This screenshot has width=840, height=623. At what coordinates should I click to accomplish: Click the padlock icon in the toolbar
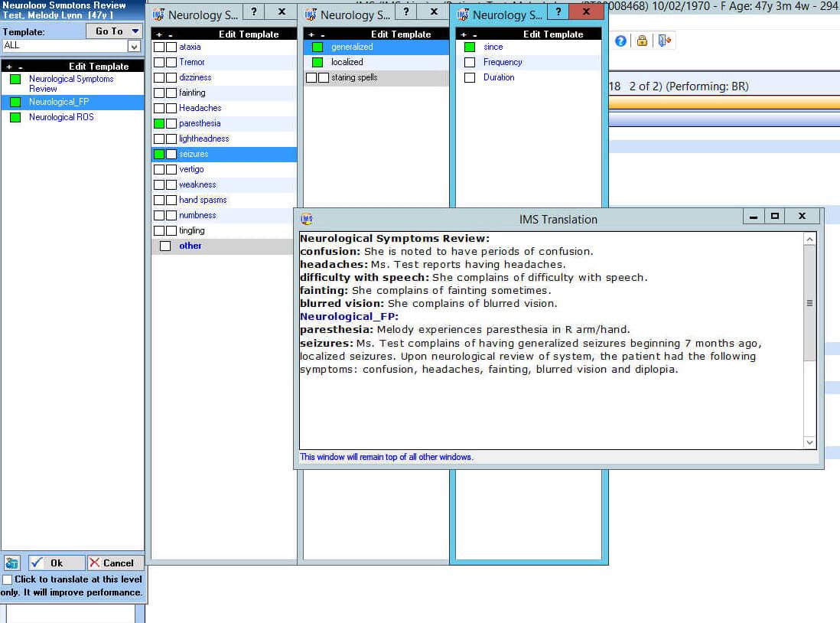pyautogui.click(x=642, y=41)
